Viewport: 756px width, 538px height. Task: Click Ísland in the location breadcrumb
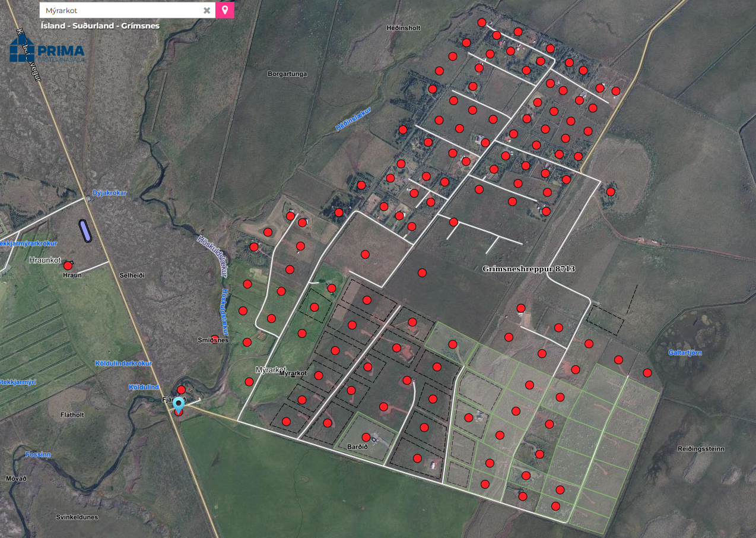pos(53,26)
